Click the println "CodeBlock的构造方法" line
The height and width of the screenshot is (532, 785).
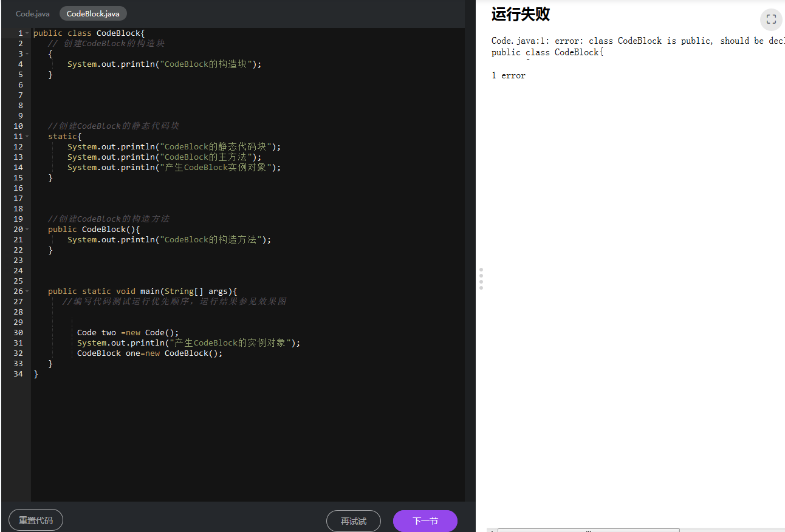tap(170, 240)
